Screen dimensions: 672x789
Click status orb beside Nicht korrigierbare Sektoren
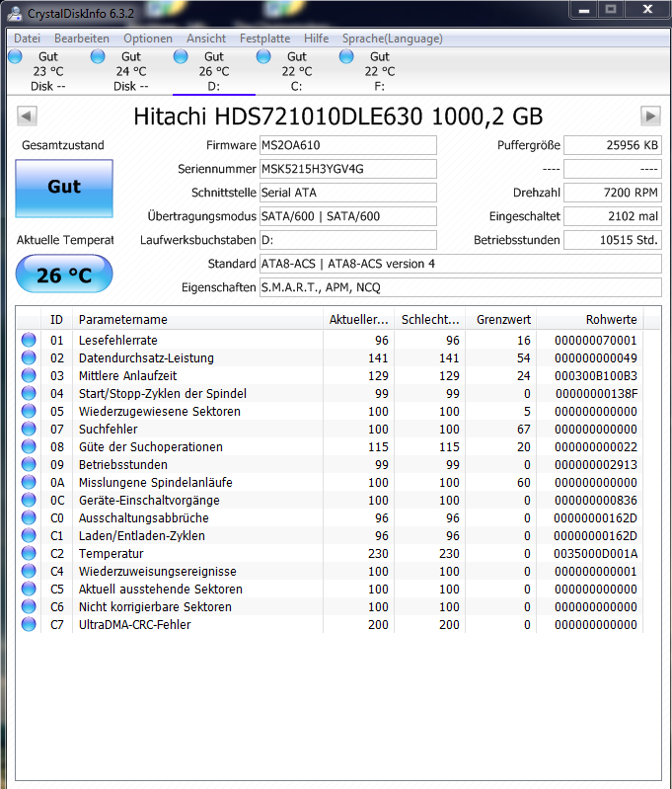[x=29, y=607]
